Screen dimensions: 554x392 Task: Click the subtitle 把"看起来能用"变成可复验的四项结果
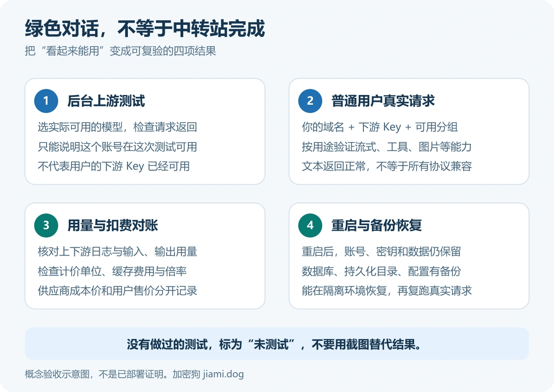point(120,51)
